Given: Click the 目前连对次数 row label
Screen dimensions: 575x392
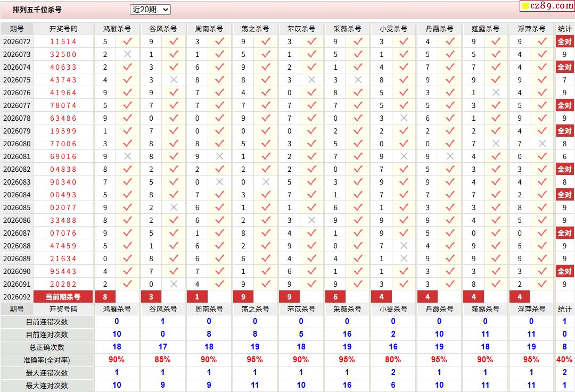Looking at the screenshot, I should click(46, 335).
